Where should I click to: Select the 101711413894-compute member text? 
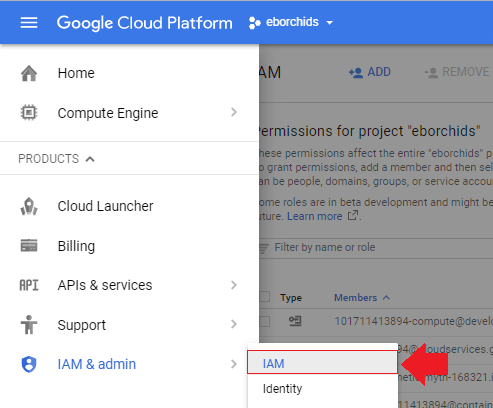pyautogui.click(x=413, y=321)
